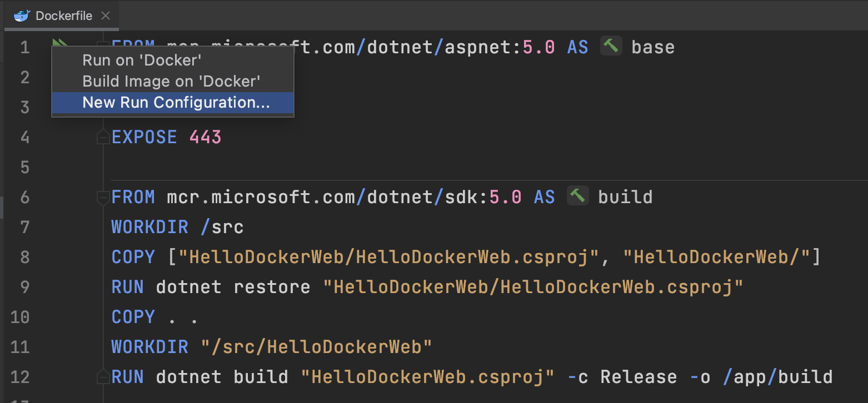The height and width of the screenshot is (403, 868).
Task: Click the hammer icon beside the base stage
Action: [x=611, y=47]
